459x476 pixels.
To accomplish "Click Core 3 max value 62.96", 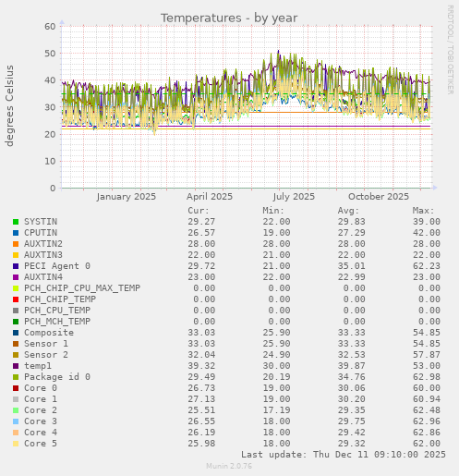I will [x=427, y=421].
